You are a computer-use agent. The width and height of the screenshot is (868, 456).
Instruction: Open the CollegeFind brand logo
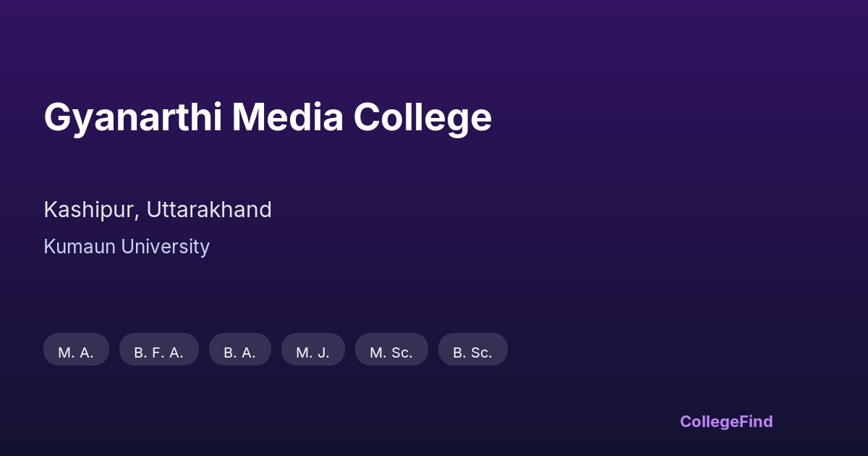[x=726, y=421]
